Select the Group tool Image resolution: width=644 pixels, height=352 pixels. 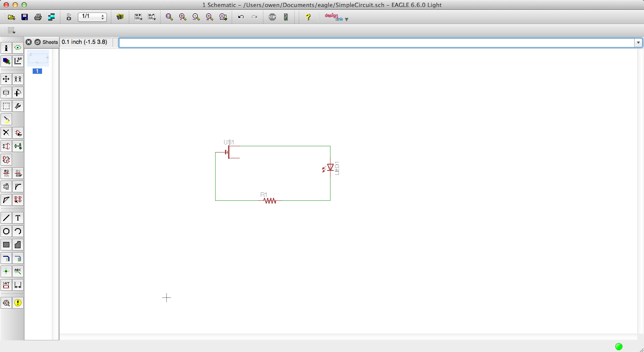(6, 106)
